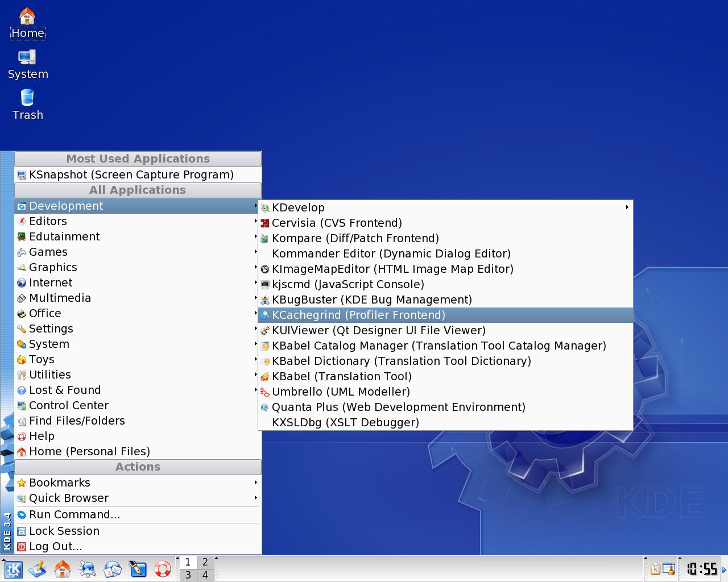The width and height of the screenshot is (728, 582).
Task: Click the Klipper clipboard tray icon
Action: [655, 569]
